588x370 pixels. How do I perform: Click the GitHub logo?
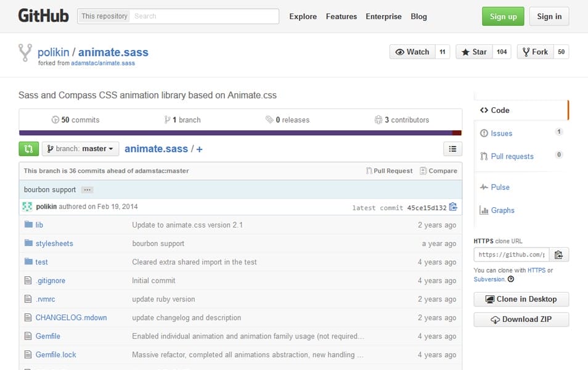point(43,16)
